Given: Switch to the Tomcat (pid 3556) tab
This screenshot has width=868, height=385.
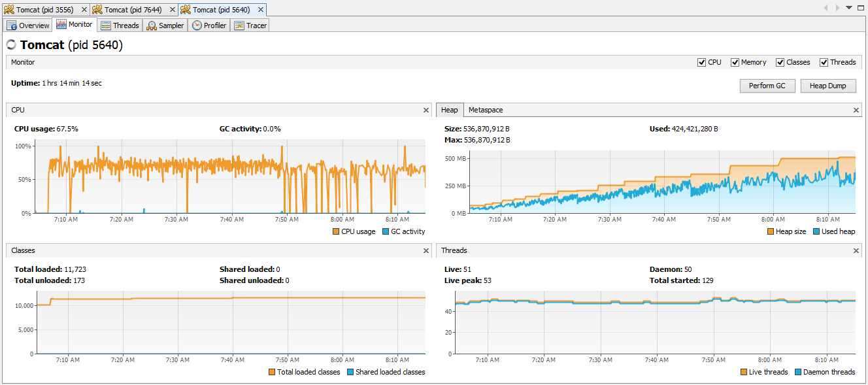Looking at the screenshot, I should [x=45, y=10].
